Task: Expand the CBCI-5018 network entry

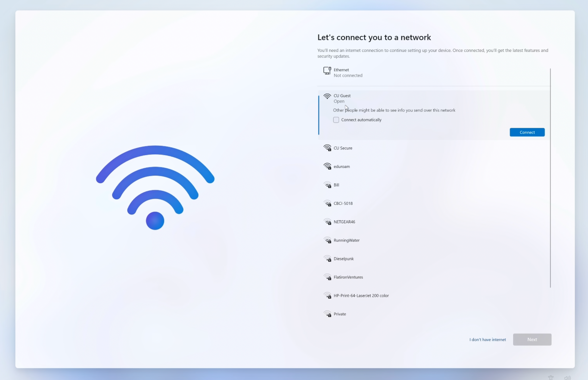Action: (434, 203)
